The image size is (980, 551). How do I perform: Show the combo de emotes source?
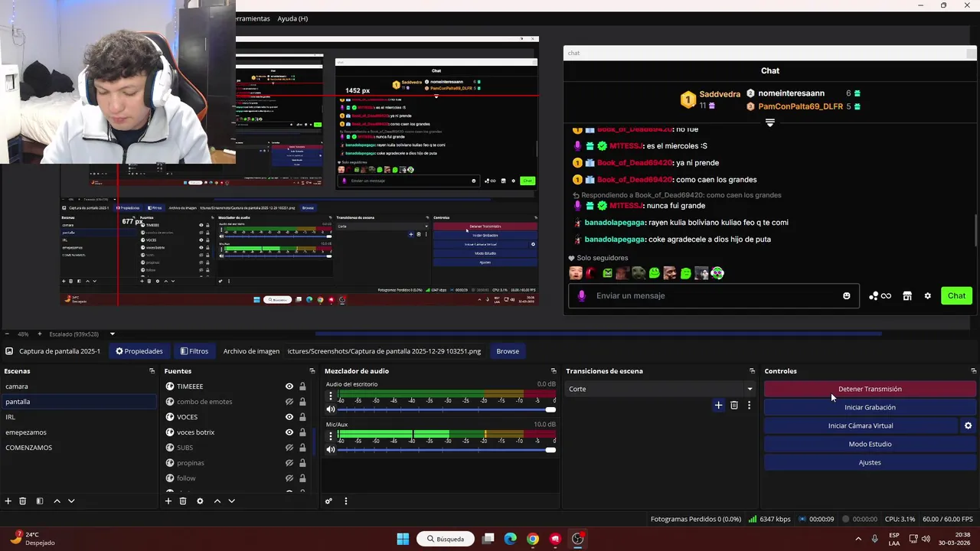click(289, 402)
